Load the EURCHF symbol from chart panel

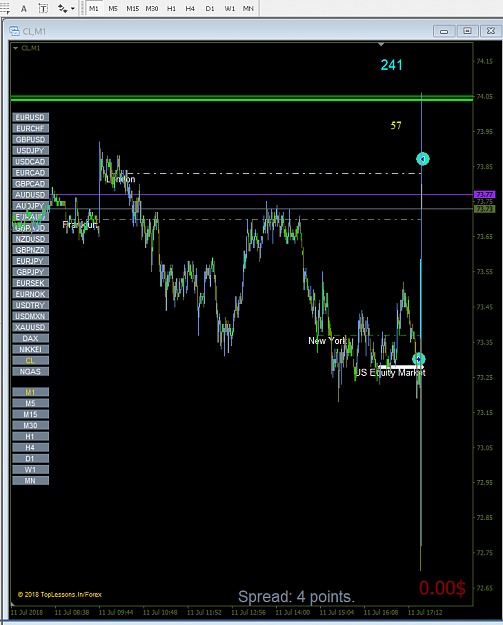tap(30, 128)
